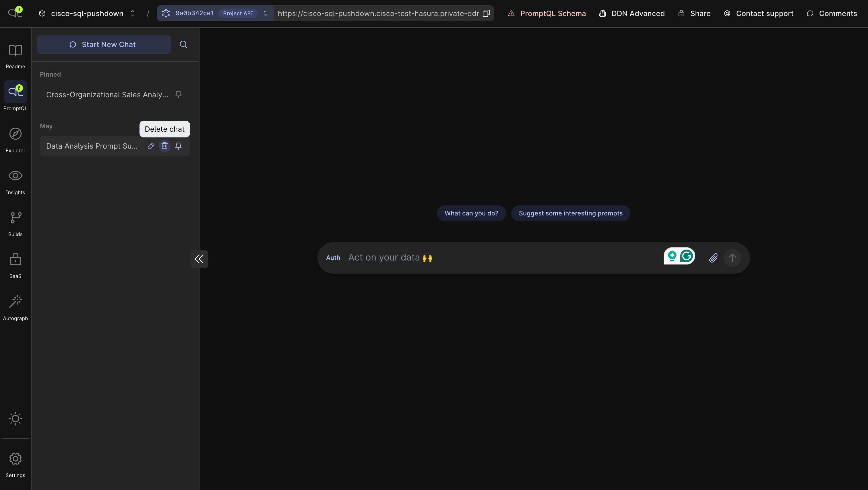Image resolution: width=868 pixels, height=490 pixels.
Task: Collapse the chat sidebar with double chevrons
Action: (x=199, y=259)
